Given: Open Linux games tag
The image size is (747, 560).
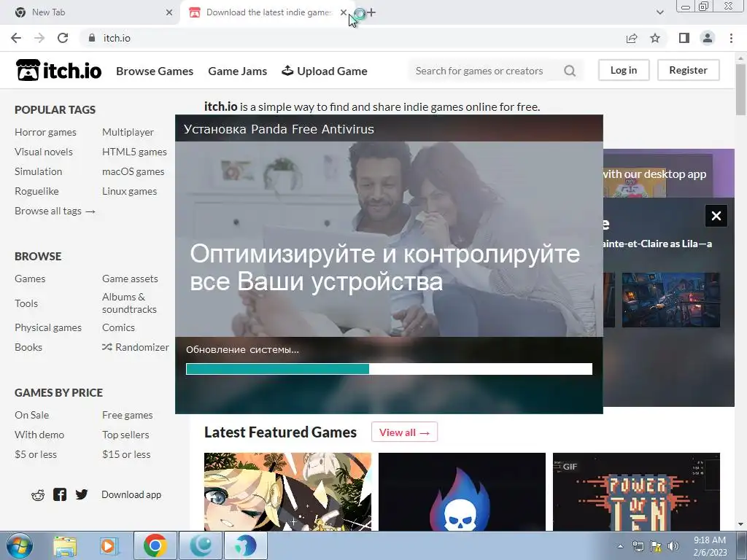Looking at the screenshot, I should coord(129,191).
